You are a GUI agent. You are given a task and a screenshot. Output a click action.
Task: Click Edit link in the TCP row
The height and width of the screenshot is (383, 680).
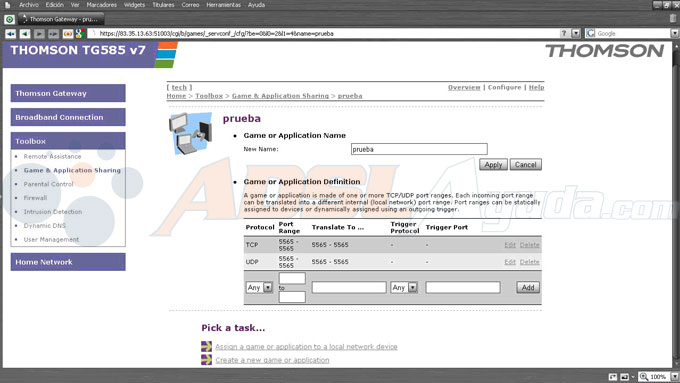coord(510,245)
